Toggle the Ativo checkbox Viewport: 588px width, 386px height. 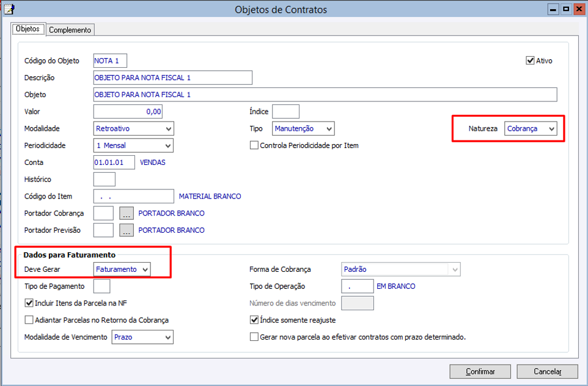(x=530, y=61)
